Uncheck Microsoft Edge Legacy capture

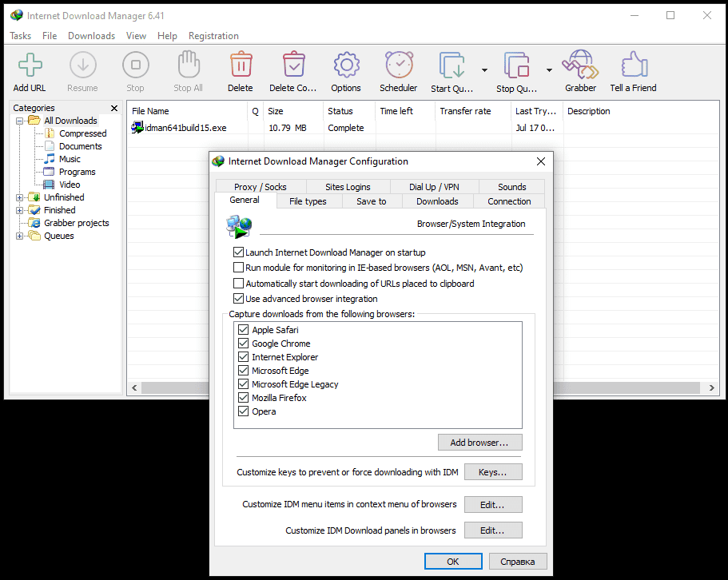click(243, 384)
